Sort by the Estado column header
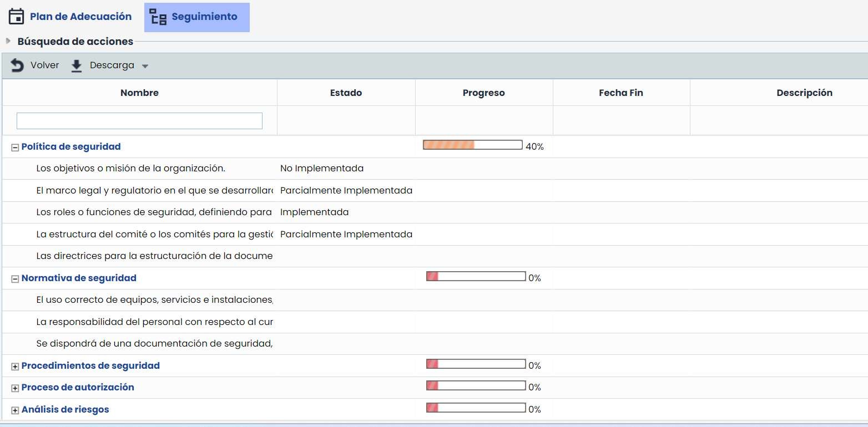The image size is (868, 427). 346,93
